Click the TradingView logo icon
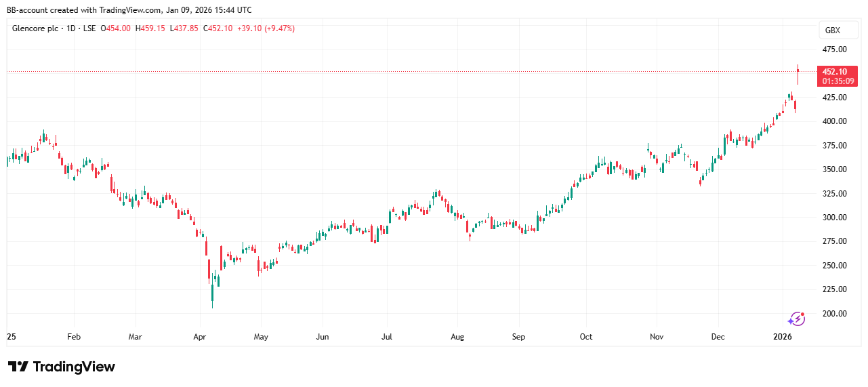Viewport: 868px width, 387px height. click(x=18, y=367)
